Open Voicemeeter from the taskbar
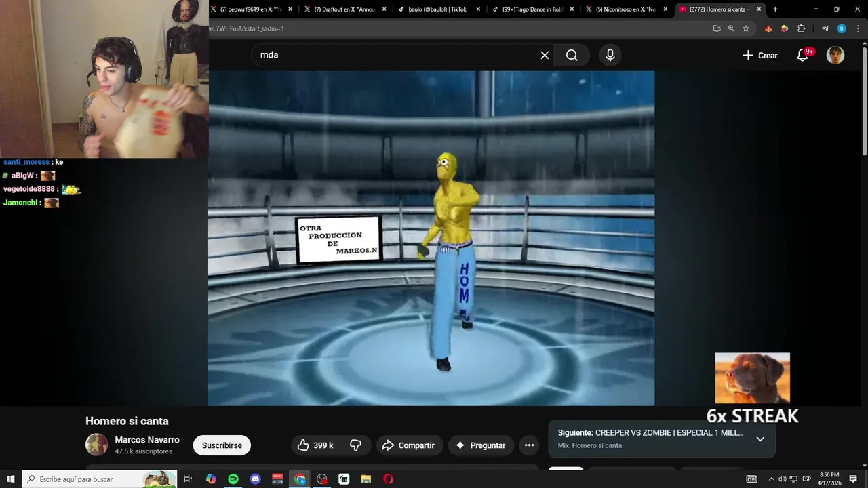Image resolution: width=868 pixels, height=488 pixels. [277, 479]
